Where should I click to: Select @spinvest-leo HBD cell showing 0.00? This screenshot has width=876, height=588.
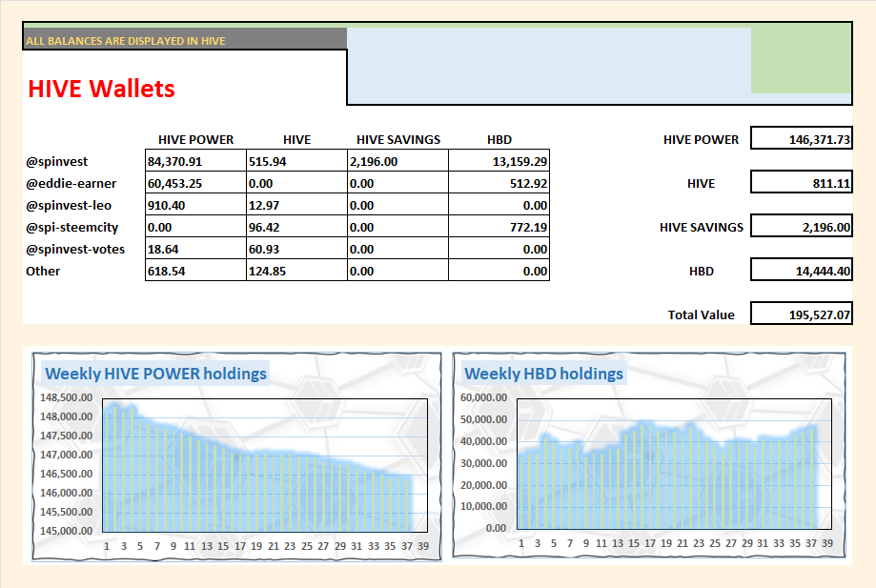(499, 204)
